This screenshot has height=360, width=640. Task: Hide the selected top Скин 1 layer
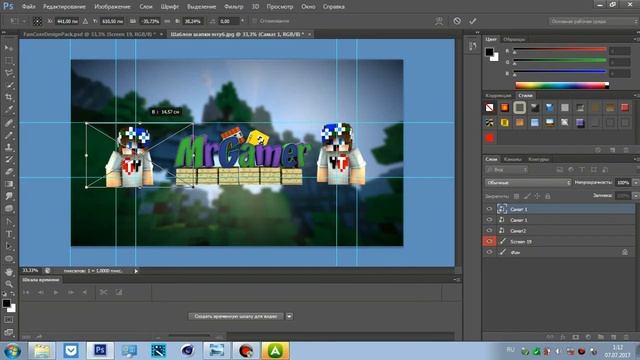[x=489, y=209]
